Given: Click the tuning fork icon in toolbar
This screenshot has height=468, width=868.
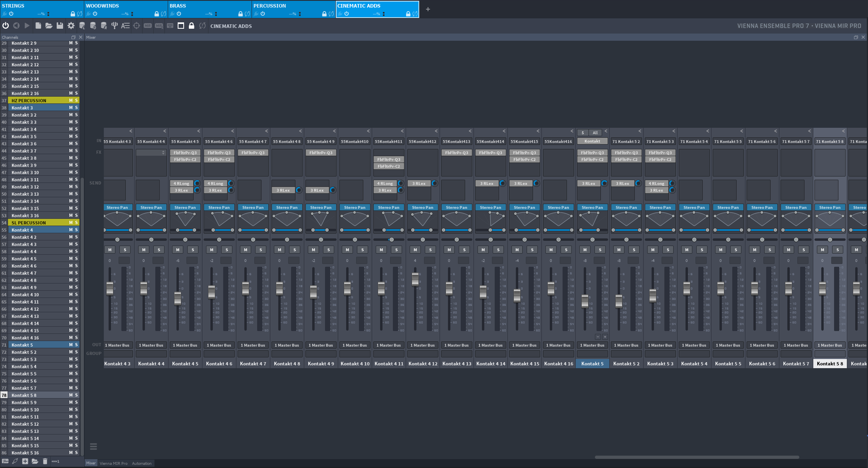Looking at the screenshot, I should 115,26.
